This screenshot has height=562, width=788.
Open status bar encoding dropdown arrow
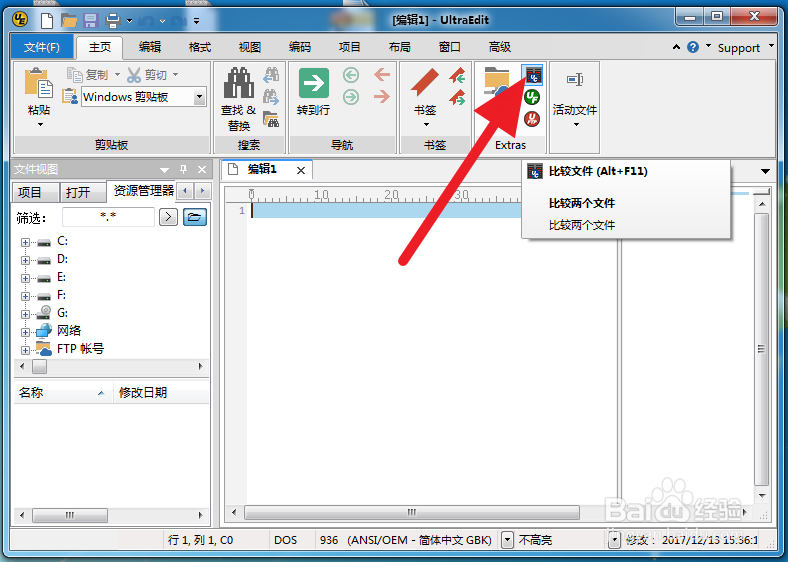[x=508, y=540]
